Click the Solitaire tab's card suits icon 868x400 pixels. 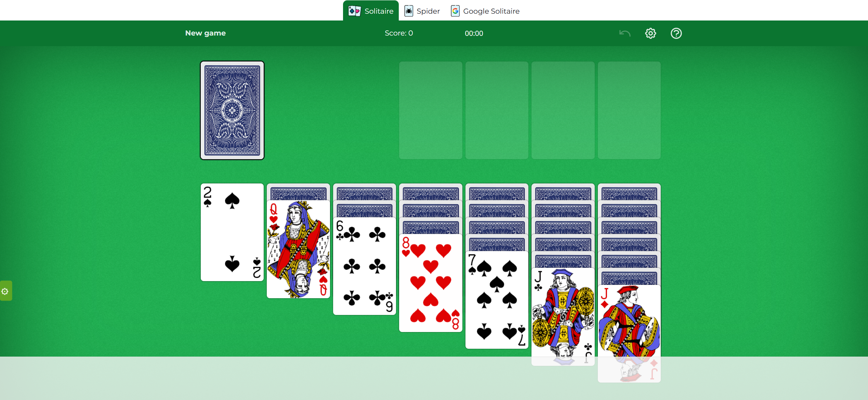coord(354,10)
